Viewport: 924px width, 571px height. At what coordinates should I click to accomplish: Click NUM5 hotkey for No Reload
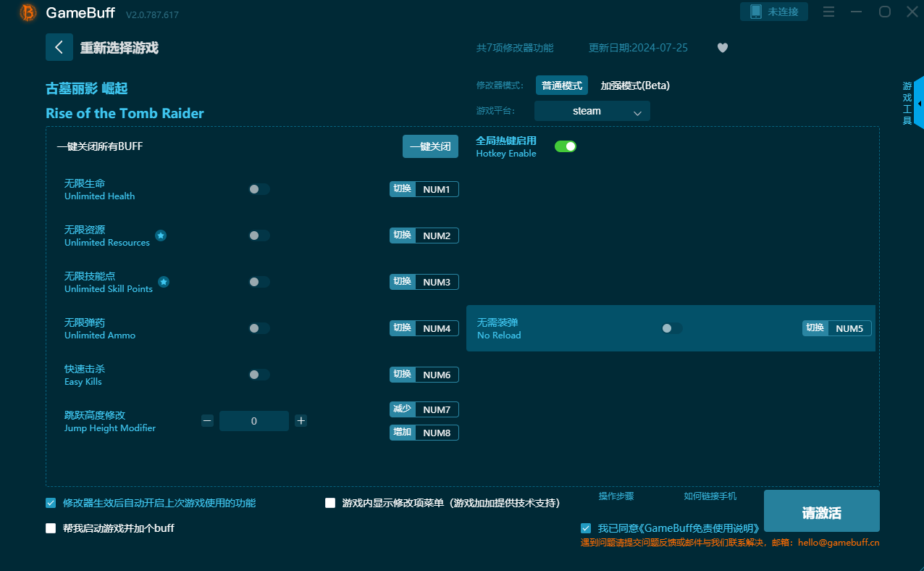point(849,328)
